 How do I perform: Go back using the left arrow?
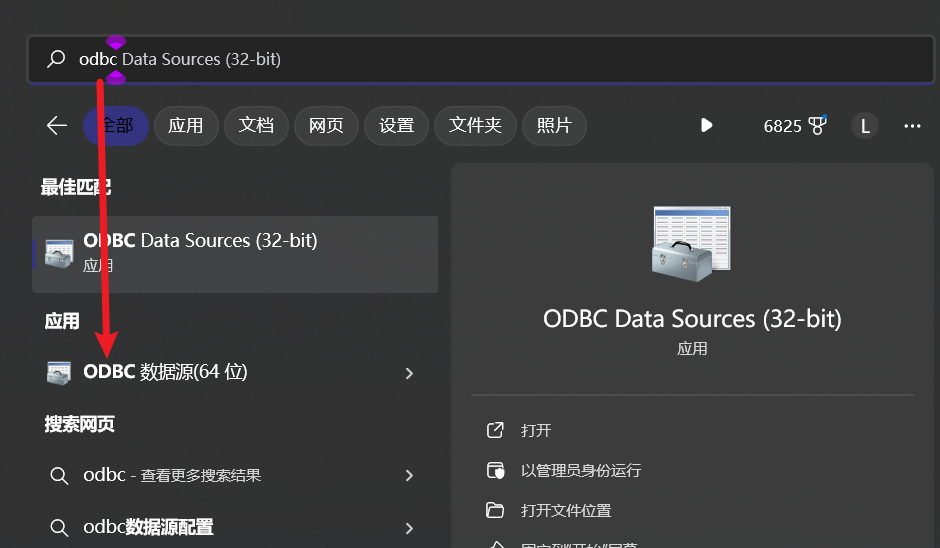[x=57, y=125]
